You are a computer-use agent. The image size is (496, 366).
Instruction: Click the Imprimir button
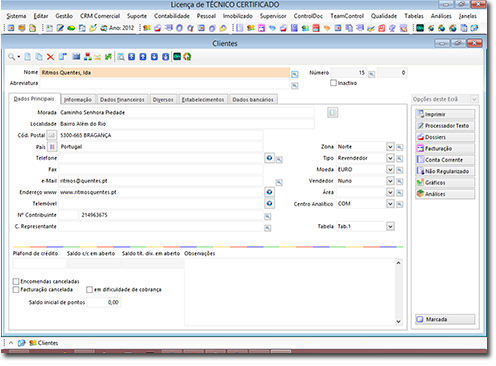[x=445, y=114]
